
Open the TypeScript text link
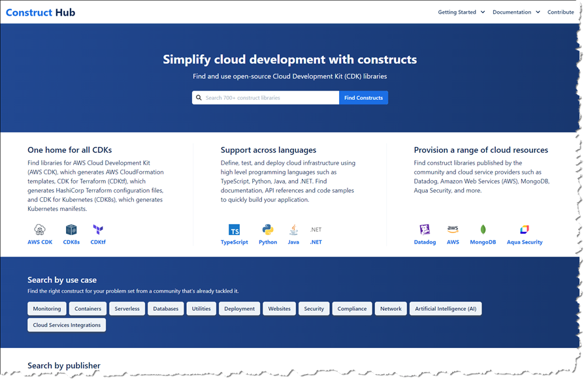pyautogui.click(x=234, y=242)
